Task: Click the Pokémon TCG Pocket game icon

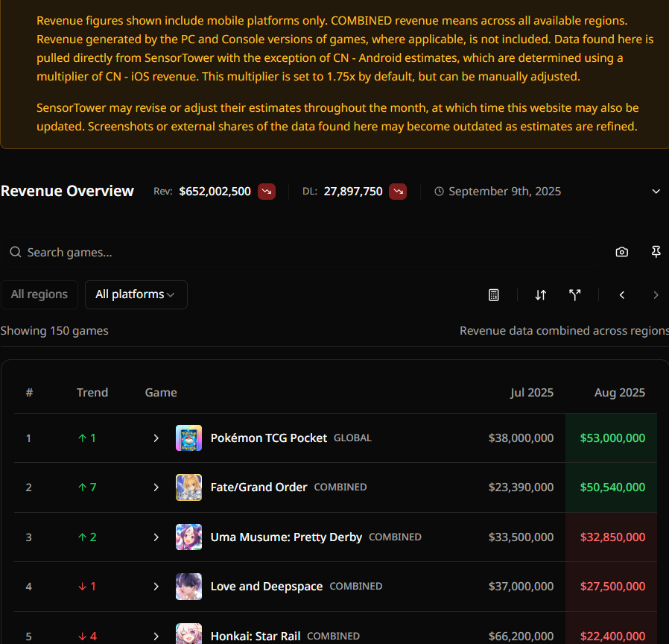Action: point(188,438)
